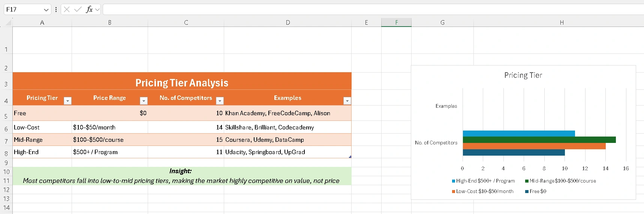Open the Price Range filter dropdown

[144, 101]
